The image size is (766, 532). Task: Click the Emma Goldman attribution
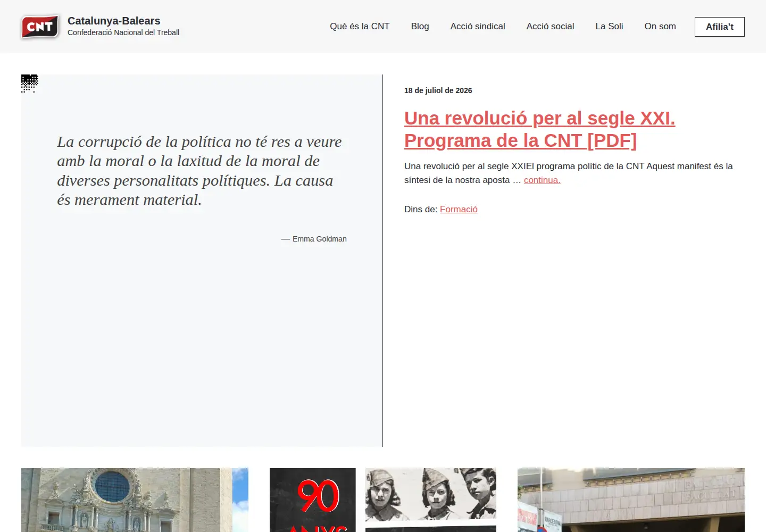[314, 239]
